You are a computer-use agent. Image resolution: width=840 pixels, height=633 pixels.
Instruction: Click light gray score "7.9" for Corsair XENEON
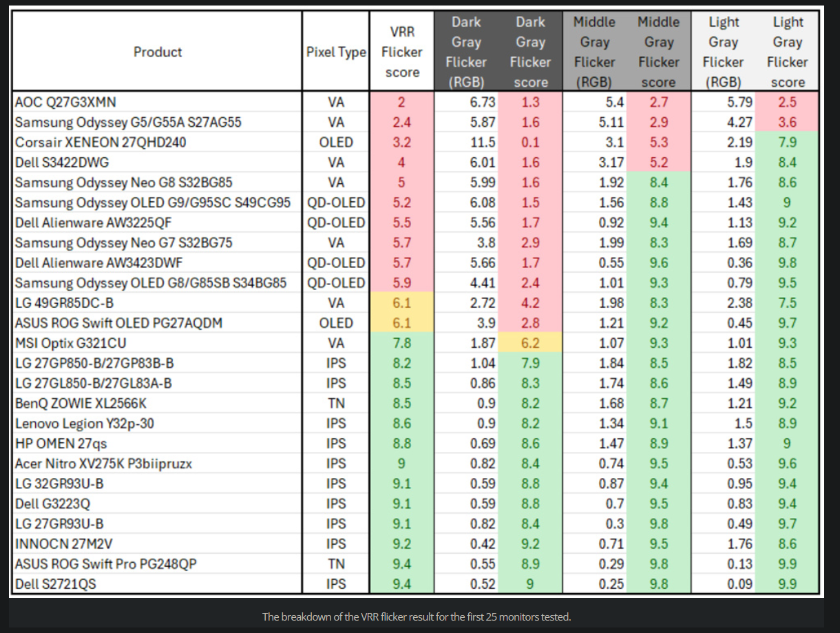[788, 143]
